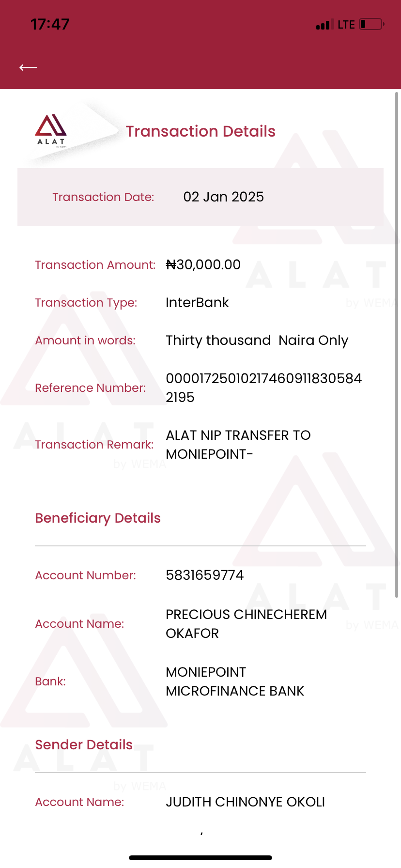Tap the back arrow icon

(x=28, y=67)
